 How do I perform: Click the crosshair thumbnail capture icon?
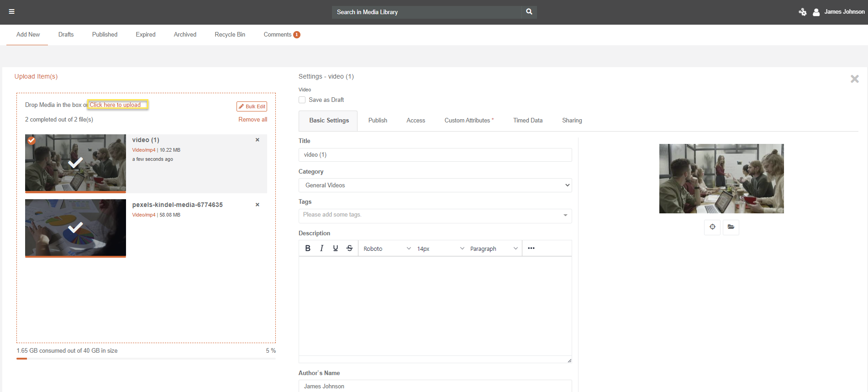(712, 227)
